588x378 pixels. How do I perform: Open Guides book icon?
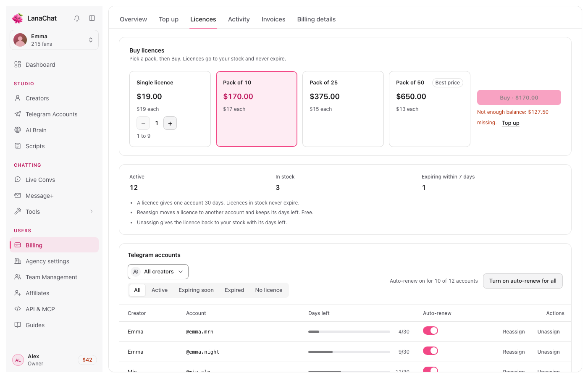pyautogui.click(x=18, y=325)
